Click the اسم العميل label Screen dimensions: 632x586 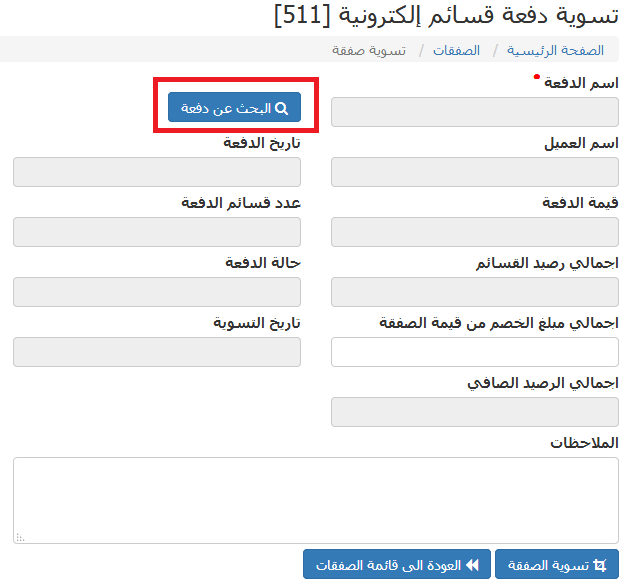[581, 143]
